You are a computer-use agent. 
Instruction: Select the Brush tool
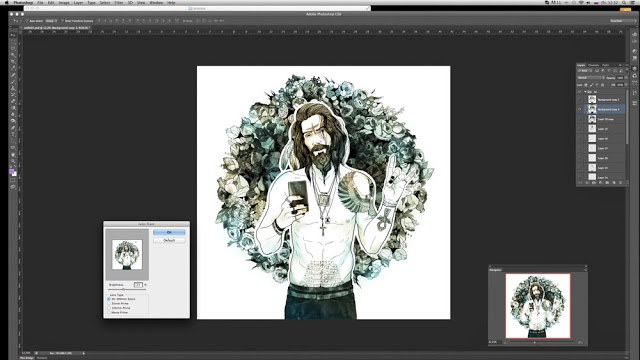13,81
